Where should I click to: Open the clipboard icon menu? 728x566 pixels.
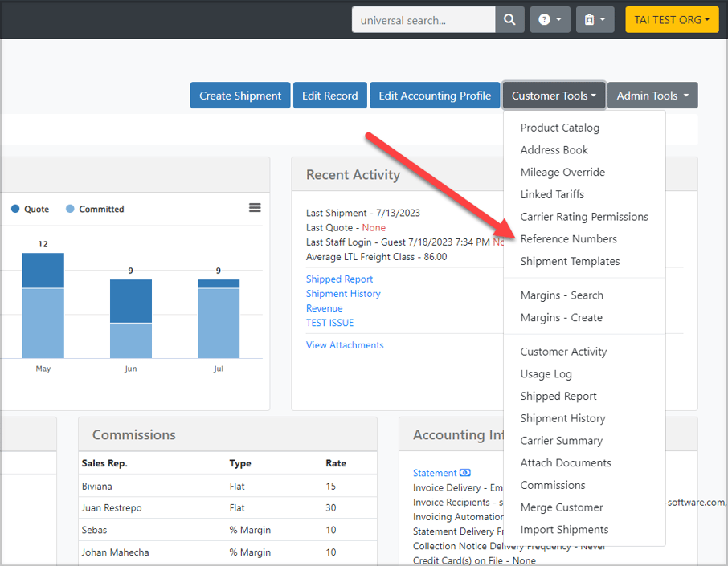coord(595,19)
